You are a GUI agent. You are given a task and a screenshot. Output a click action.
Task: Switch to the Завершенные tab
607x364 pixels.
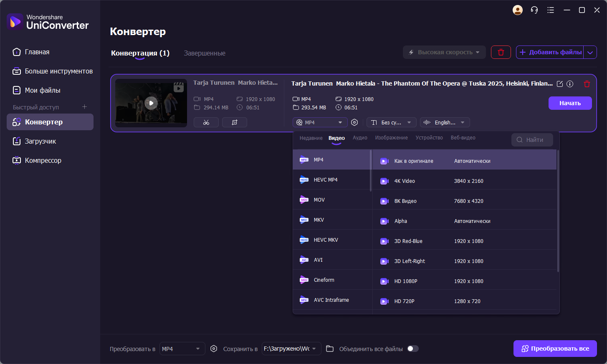[205, 53]
